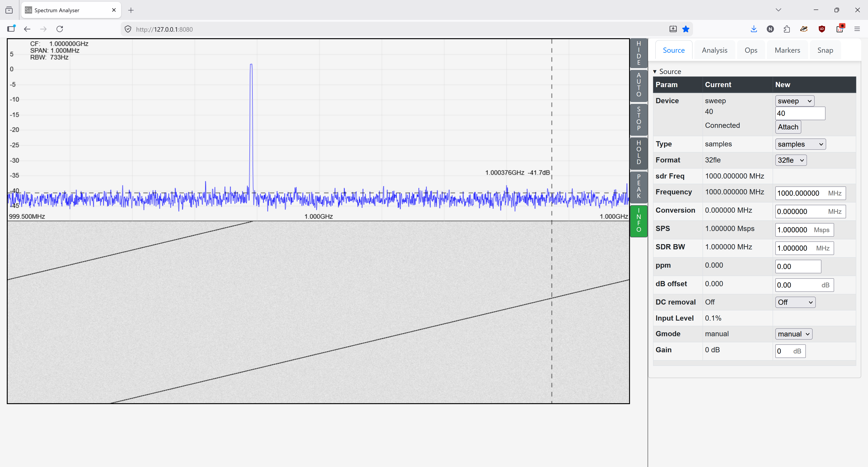Viewport: 868px width, 467px height.
Task: Click the shield site-info icon
Action: click(x=128, y=29)
